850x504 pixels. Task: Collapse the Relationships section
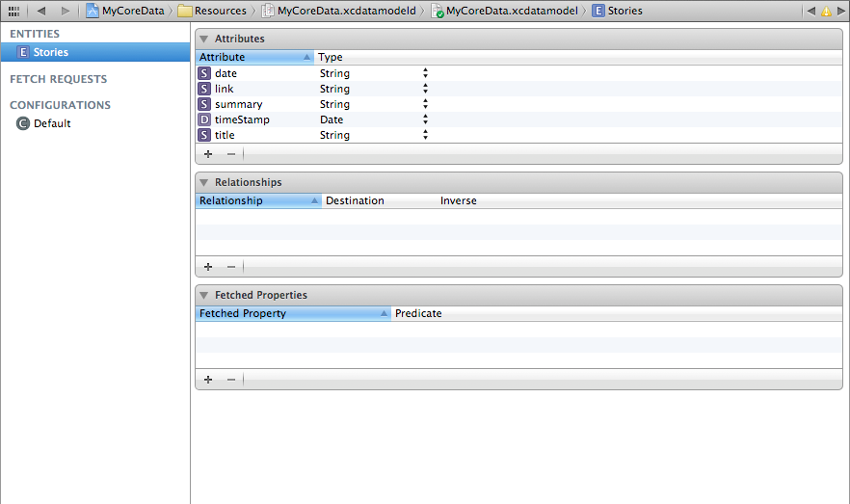(x=204, y=182)
